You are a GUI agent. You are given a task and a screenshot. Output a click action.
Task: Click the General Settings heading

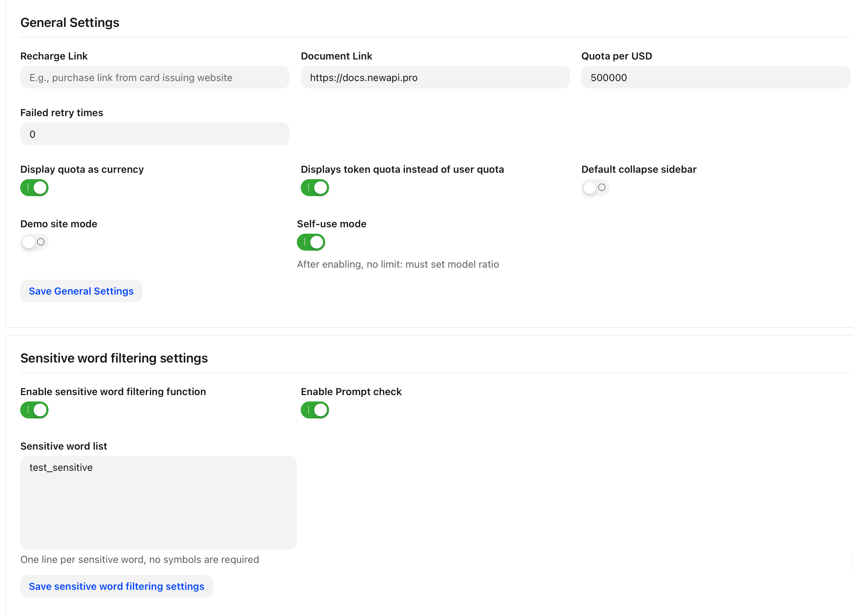[70, 23]
